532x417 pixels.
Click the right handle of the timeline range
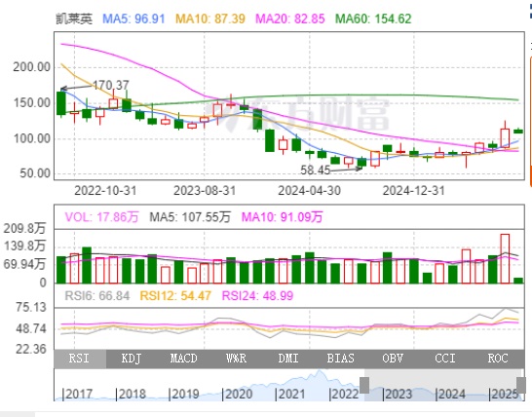pos(521,385)
